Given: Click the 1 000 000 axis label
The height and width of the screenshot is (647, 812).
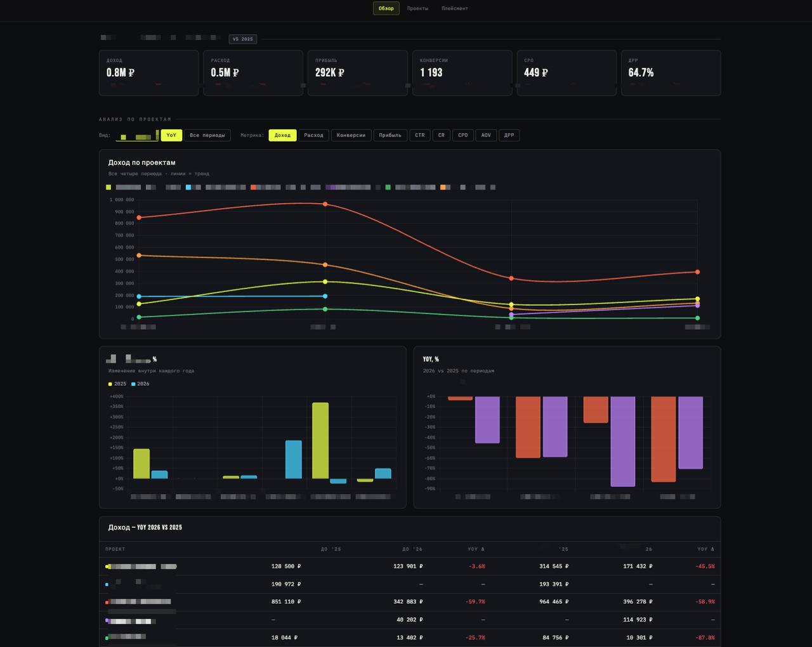Looking at the screenshot, I should [x=122, y=200].
